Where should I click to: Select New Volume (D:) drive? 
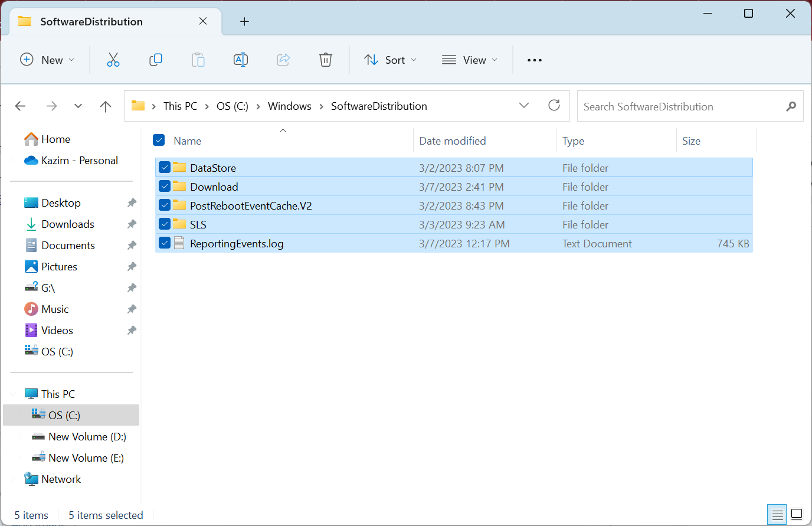pos(80,437)
